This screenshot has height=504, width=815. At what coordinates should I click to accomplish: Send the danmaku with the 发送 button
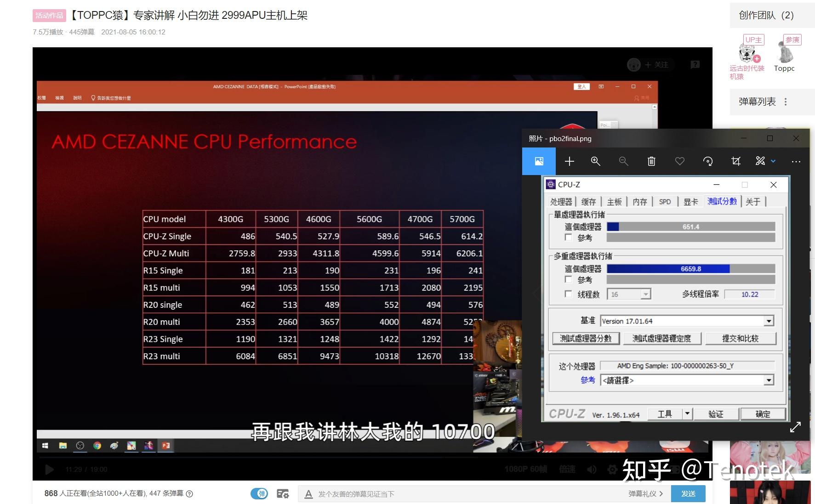click(688, 493)
